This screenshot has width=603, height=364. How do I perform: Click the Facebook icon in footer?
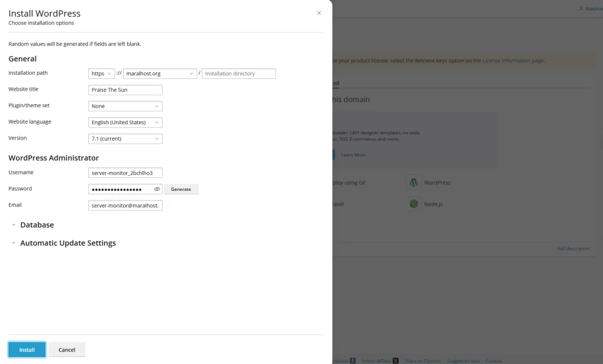point(353,361)
